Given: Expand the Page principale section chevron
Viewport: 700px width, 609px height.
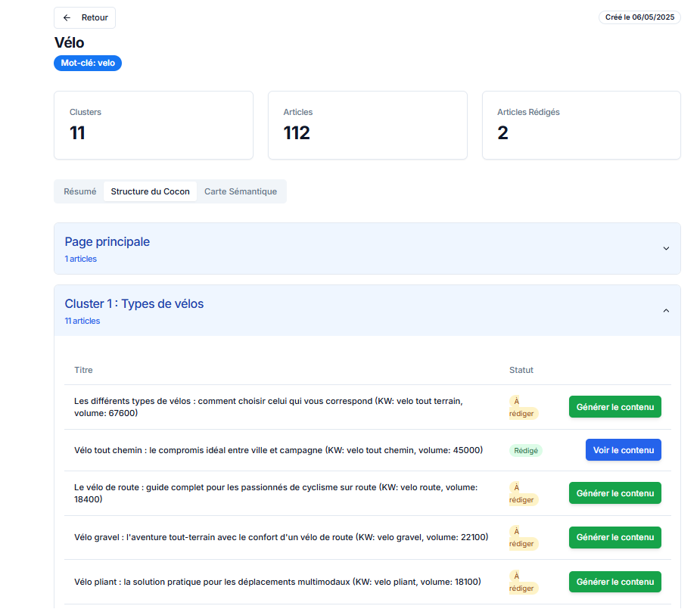Looking at the screenshot, I should coord(666,248).
